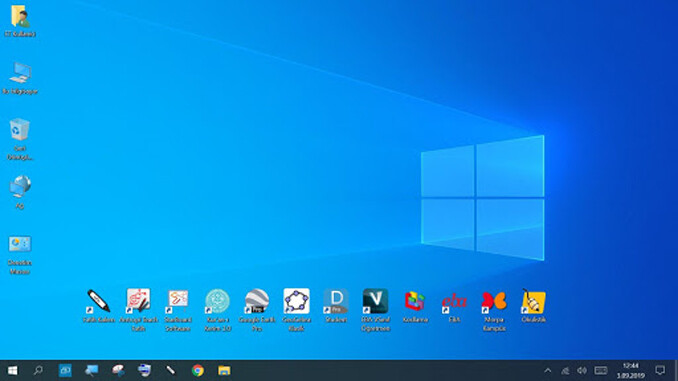The height and width of the screenshot is (381, 678).
Task: Click the blue square taskbar icon beside search
Action: pyautogui.click(x=65, y=371)
